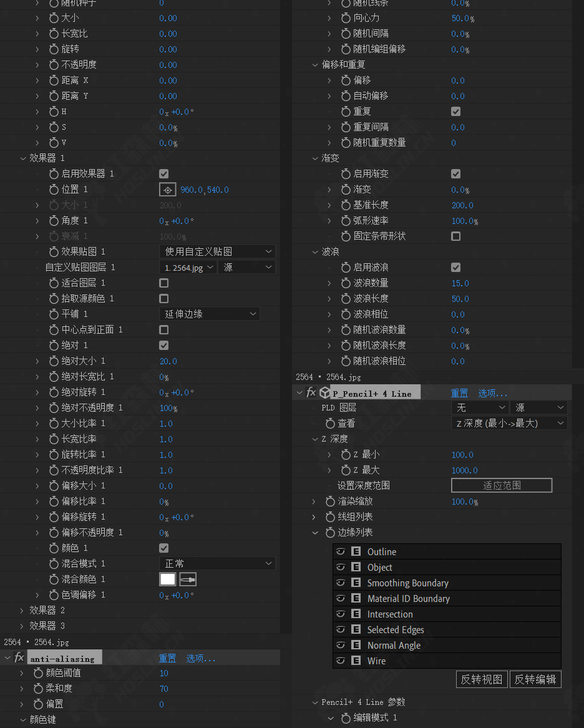Click 重置 link for anti-aliasing effect
584x728 pixels.
[x=168, y=658]
